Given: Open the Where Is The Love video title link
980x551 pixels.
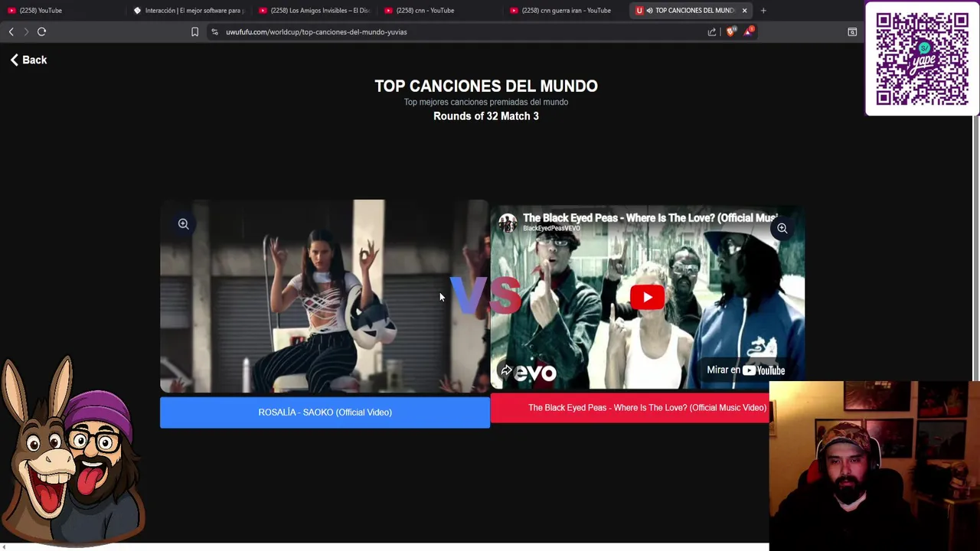Looking at the screenshot, I should (650, 218).
